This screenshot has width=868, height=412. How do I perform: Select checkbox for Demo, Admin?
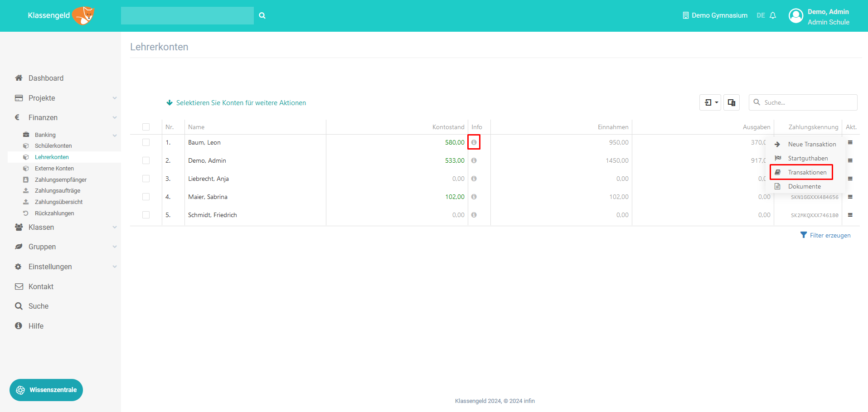pos(146,160)
